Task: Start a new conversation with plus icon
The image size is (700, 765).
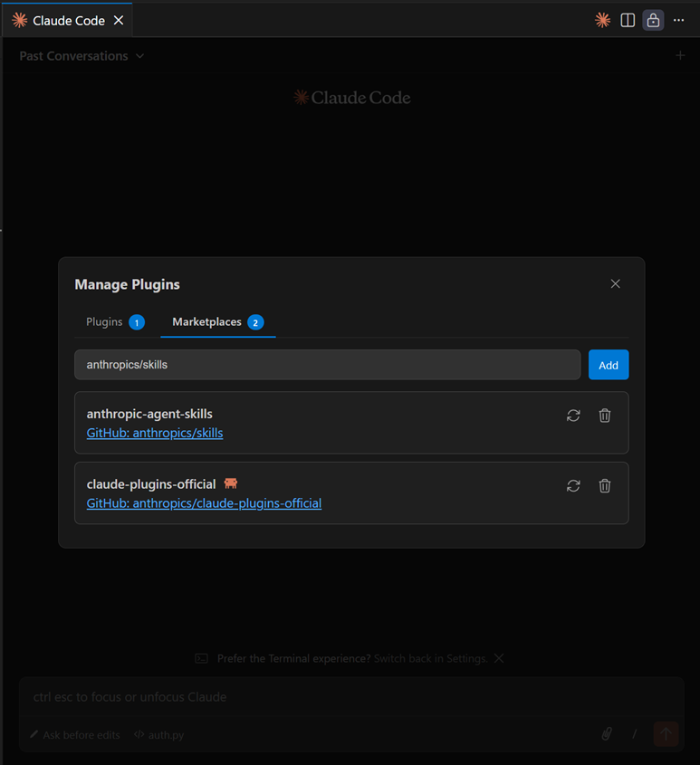Action: click(x=679, y=55)
